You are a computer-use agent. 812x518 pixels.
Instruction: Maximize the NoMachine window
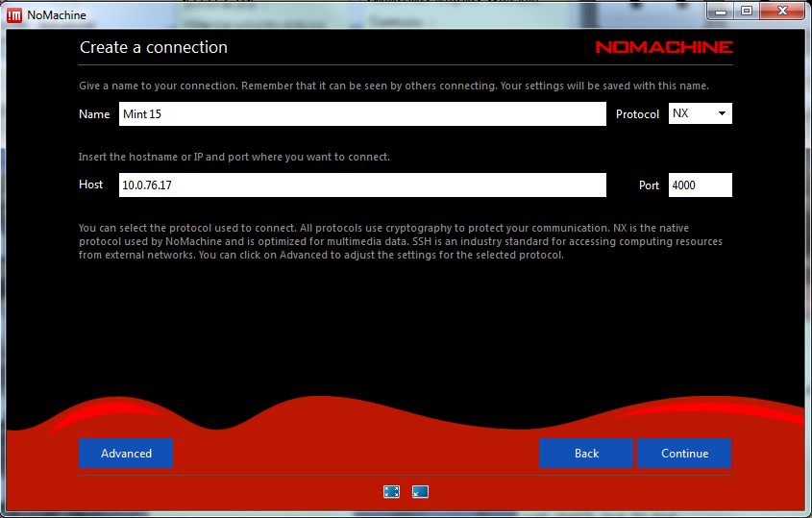tap(747, 11)
